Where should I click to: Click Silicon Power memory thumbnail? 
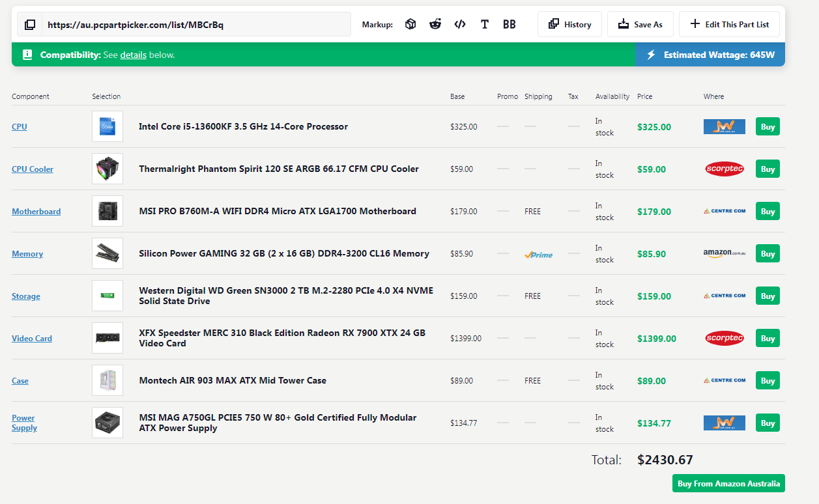pos(108,253)
